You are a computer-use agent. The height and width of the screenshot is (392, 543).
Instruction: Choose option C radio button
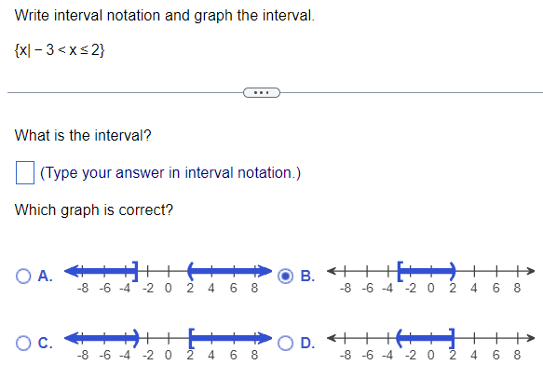pos(23,343)
